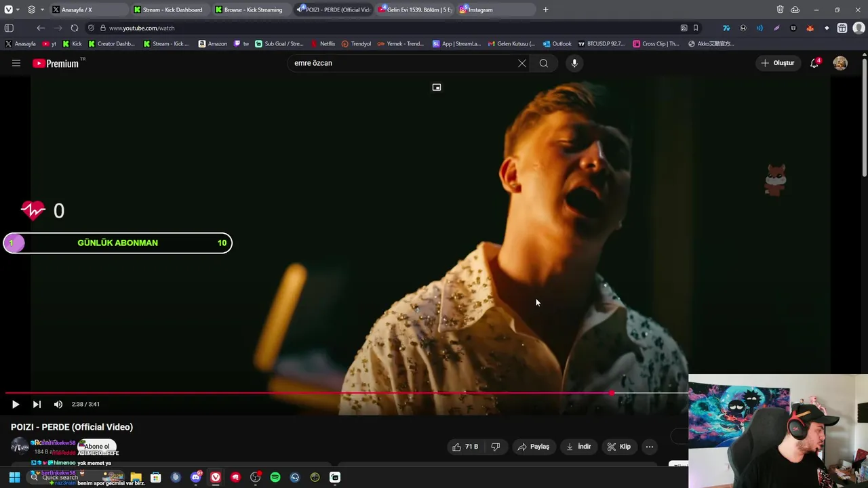This screenshot has height=488, width=868.
Task: Bookmark this page with the bookmark icon
Action: [696, 28]
